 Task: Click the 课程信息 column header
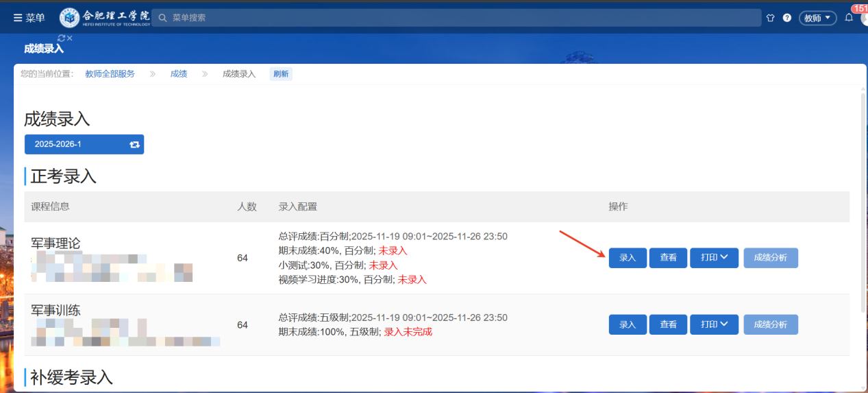click(x=50, y=206)
